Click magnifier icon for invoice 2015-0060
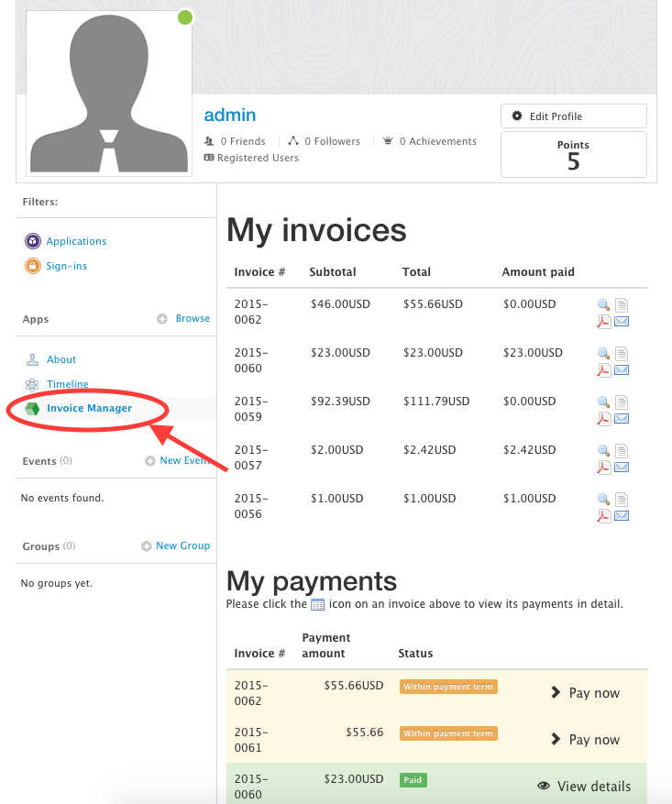Image resolution: width=672 pixels, height=804 pixels. tap(603, 354)
